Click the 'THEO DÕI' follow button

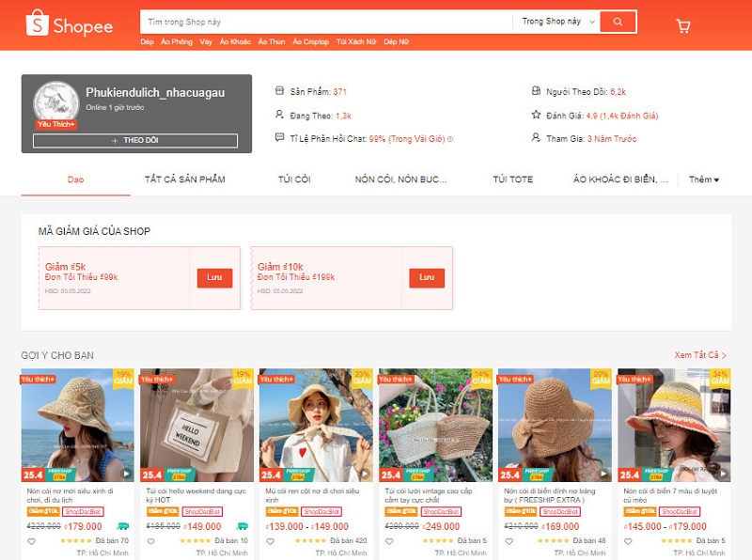135,141
